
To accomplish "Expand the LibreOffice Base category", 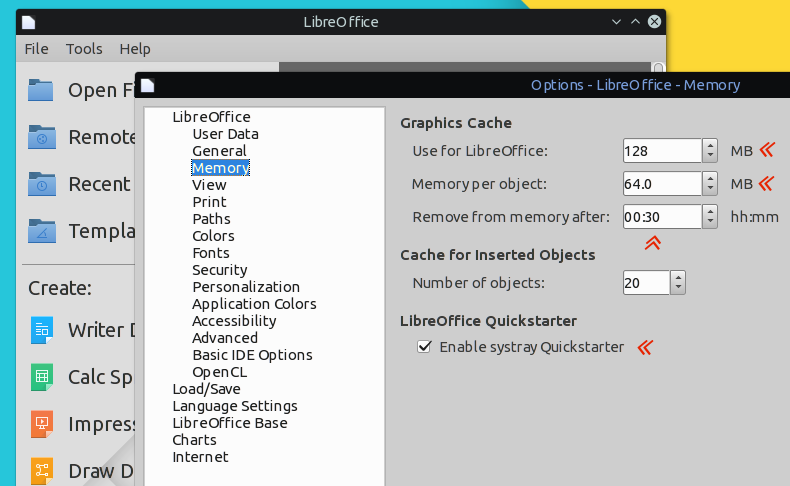I will pos(230,423).
